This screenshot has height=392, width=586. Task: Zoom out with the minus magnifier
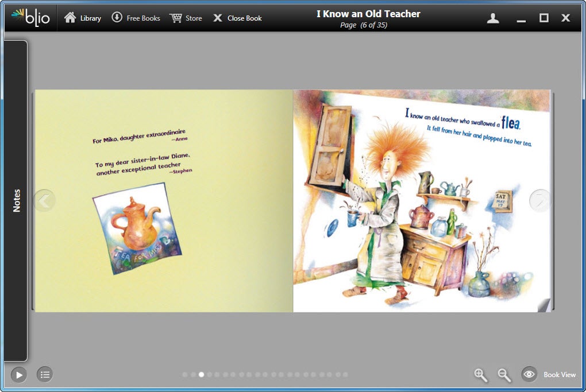(x=504, y=375)
